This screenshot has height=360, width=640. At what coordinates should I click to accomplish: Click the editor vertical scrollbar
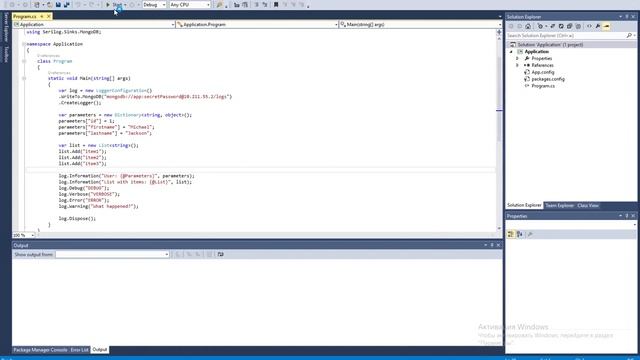pyautogui.click(x=499, y=133)
